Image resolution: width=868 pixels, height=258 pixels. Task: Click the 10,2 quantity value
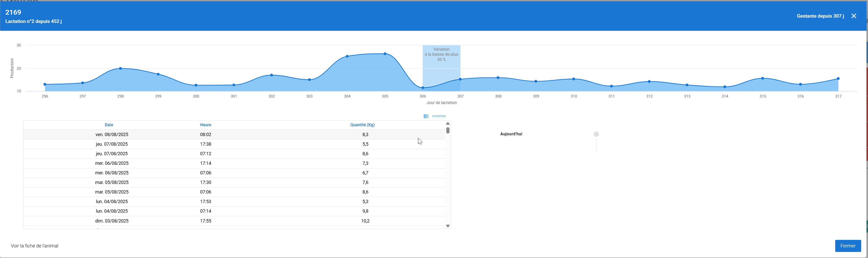pos(365,221)
